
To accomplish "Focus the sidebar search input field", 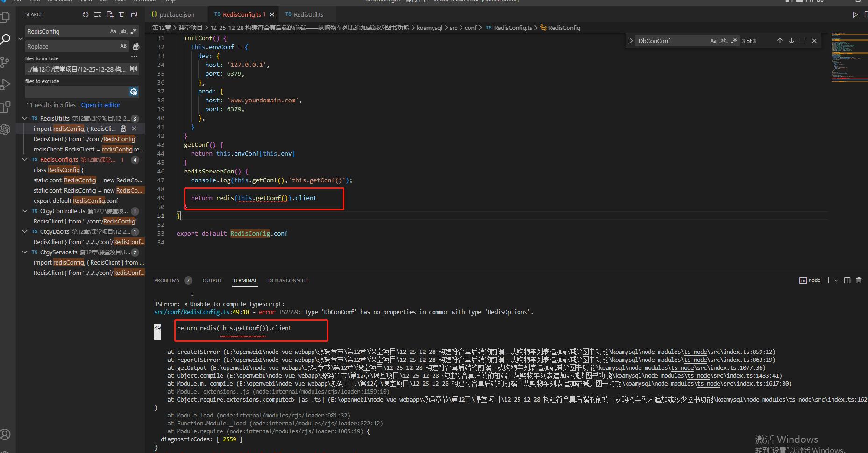I will pyautogui.click(x=66, y=31).
